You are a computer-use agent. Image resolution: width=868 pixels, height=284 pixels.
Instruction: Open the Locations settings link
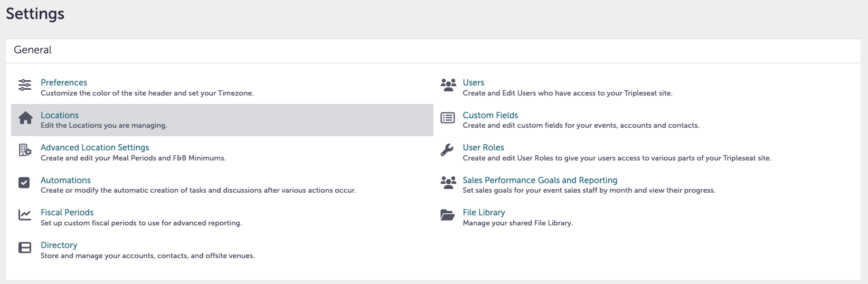pyautogui.click(x=60, y=115)
